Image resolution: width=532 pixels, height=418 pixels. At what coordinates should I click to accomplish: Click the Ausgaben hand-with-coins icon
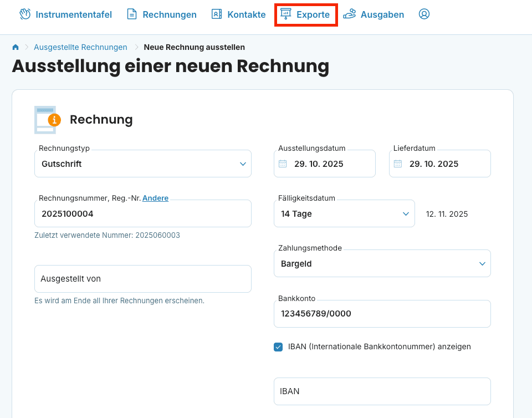349,14
